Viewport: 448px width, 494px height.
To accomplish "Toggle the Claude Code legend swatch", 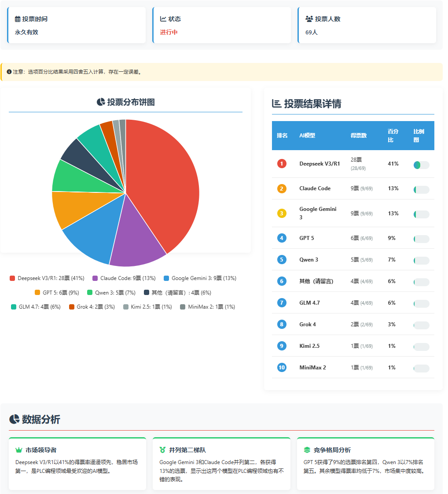I will click(95, 278).
